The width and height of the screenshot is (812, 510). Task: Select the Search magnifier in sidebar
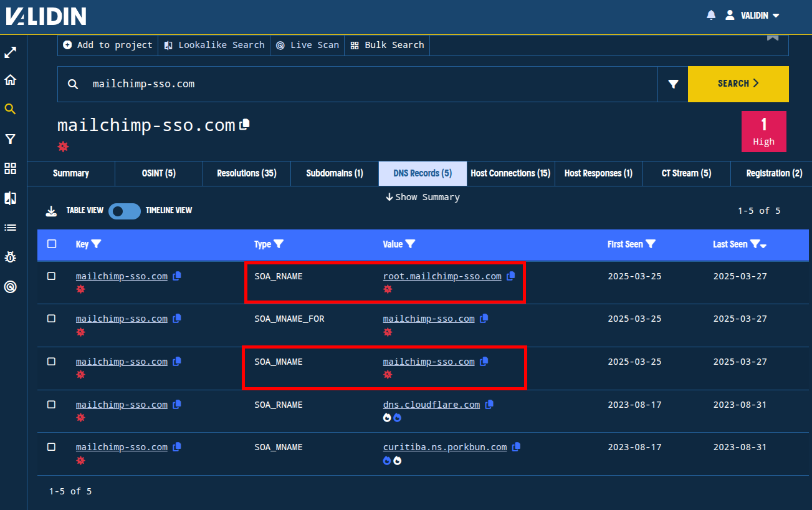point(10,109)
